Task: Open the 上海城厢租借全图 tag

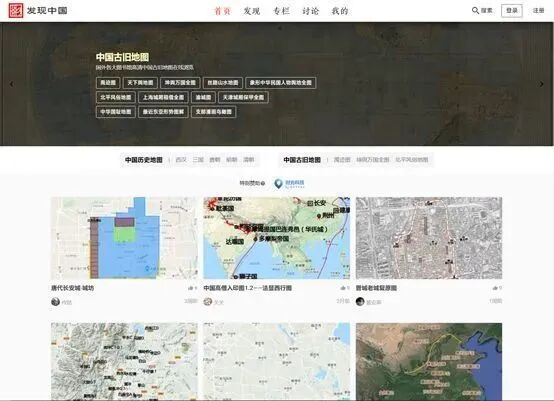Action: click(163, 97)
